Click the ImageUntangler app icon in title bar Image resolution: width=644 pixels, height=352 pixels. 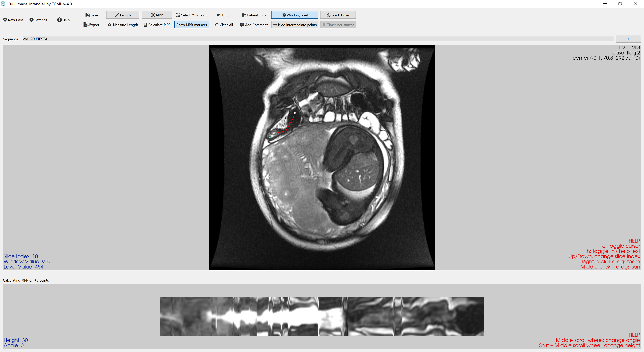[3, 4]
